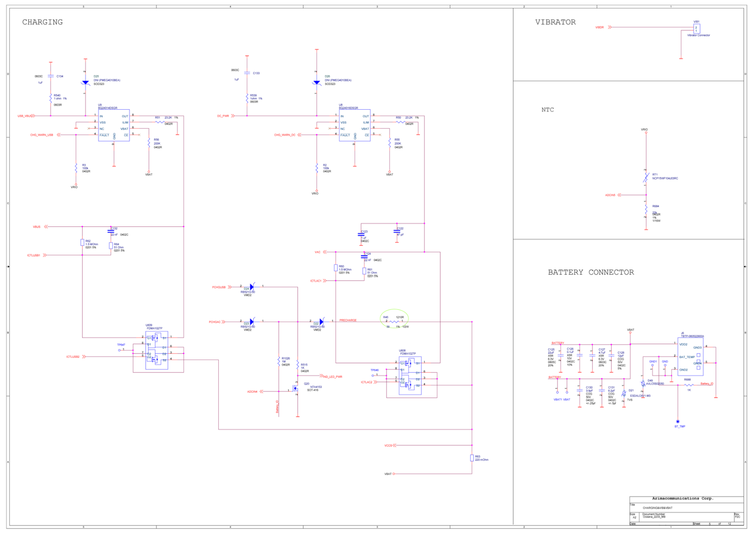Viewport: 756px width, 535px height.
Task: Select the U9 BQ24314DSGR chip block
Action: [113, 125]
